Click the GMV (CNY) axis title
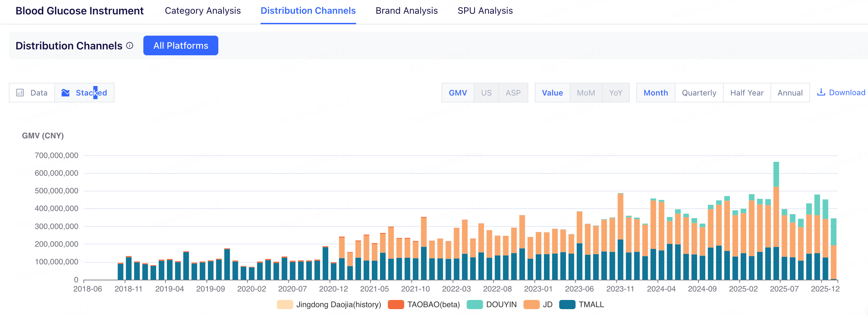 pos(43,135)
